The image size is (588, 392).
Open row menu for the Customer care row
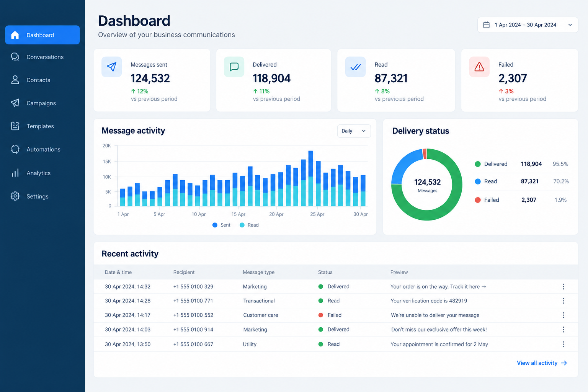(x=563, y=315)
